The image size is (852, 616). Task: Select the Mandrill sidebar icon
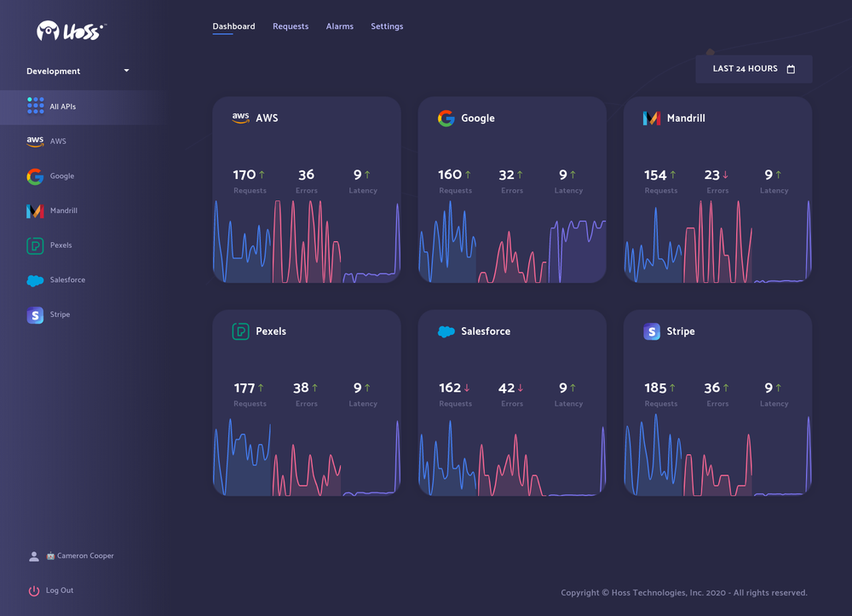click(35, 210)
